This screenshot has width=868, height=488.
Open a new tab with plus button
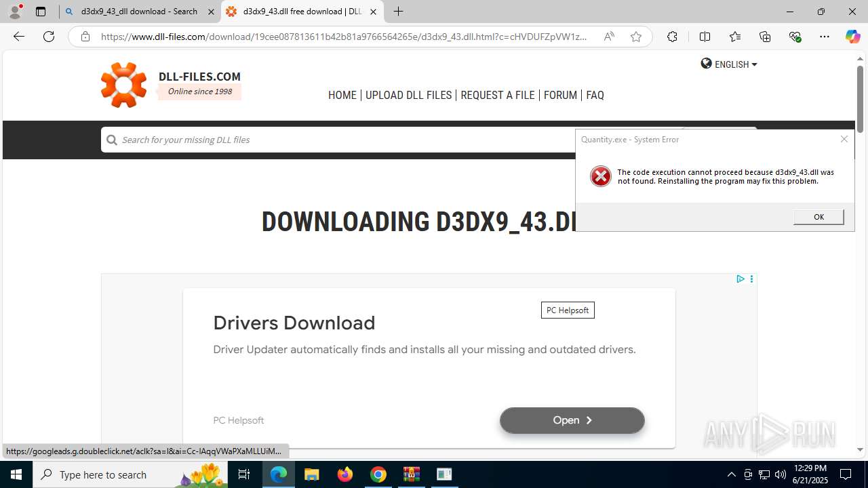399,12
